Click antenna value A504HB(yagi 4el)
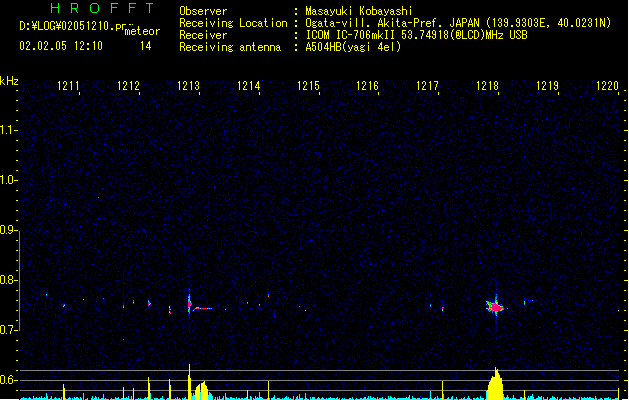Image resolution: width=629 pixels, height=400 pixels. coord(353,47)
